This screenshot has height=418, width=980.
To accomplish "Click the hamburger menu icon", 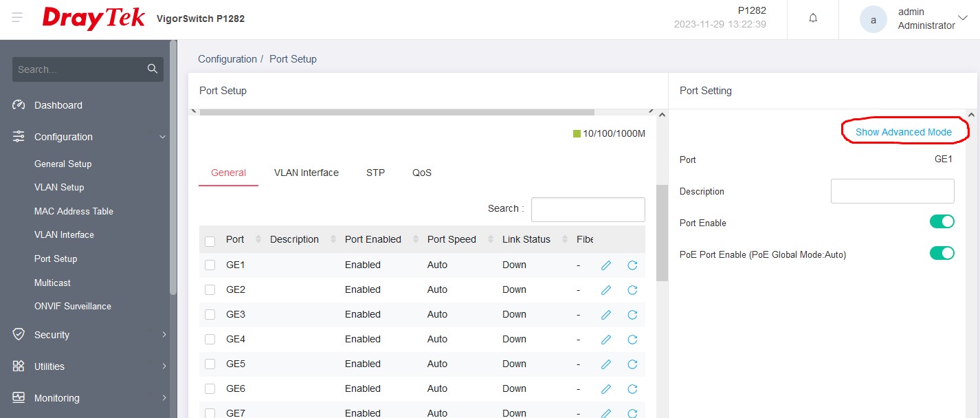I will pos(17,18).
